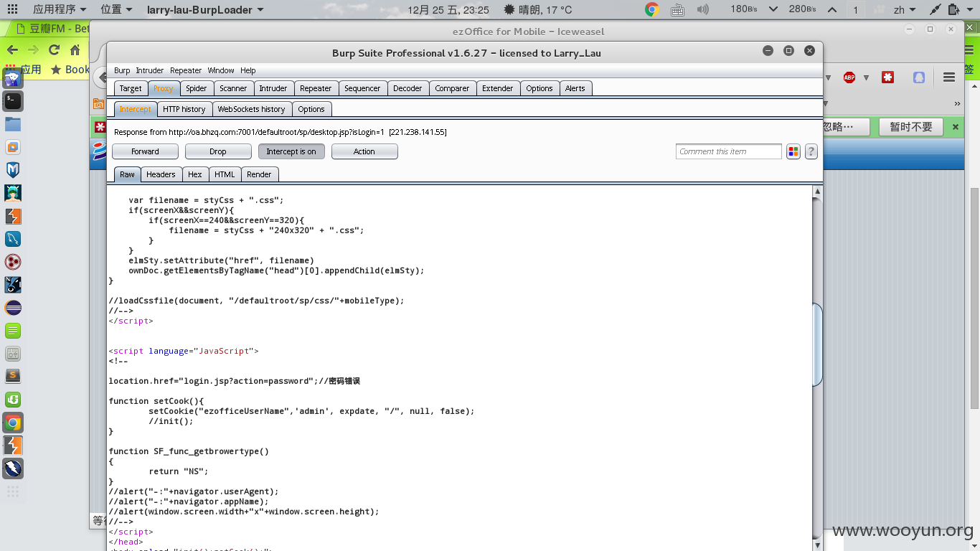Open Burp Suite from the dock (first orange lightning icon)

(13, 216)
